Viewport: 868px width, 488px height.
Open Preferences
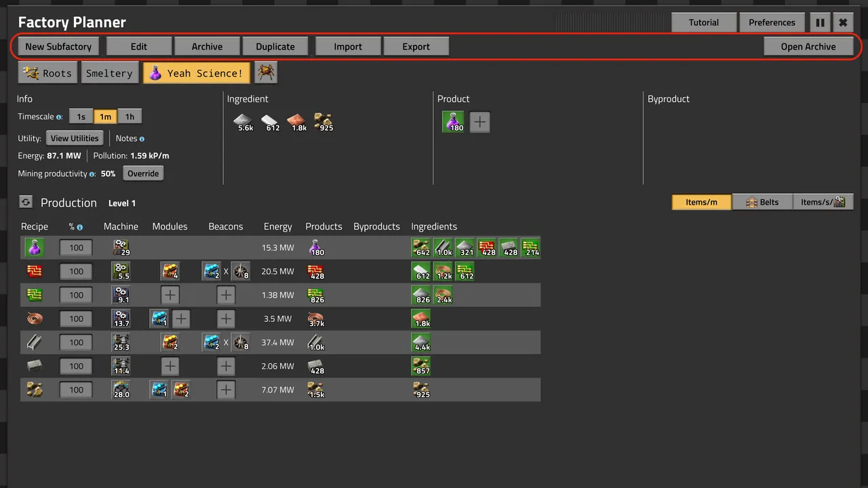pyautogui.click(x=772, y=22)
